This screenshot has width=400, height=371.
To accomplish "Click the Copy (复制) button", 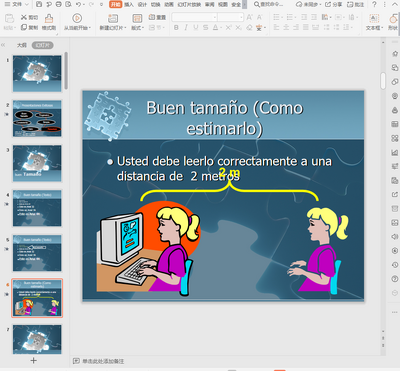I will pos(29,27).
